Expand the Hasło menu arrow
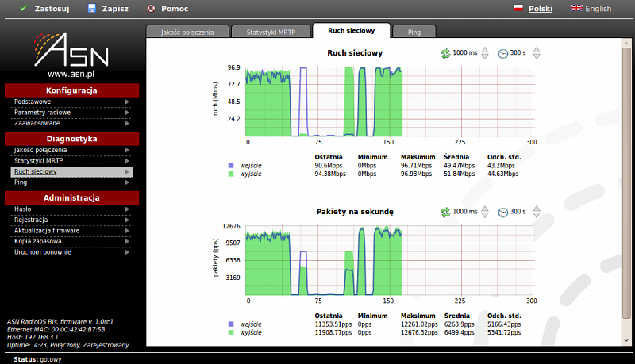 [127, 209]
